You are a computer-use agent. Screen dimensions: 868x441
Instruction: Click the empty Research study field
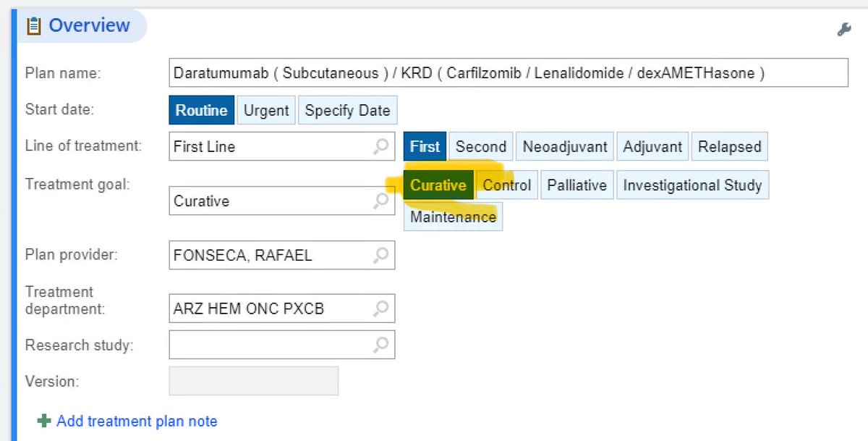pyautogui.click(x=275, y=345)
